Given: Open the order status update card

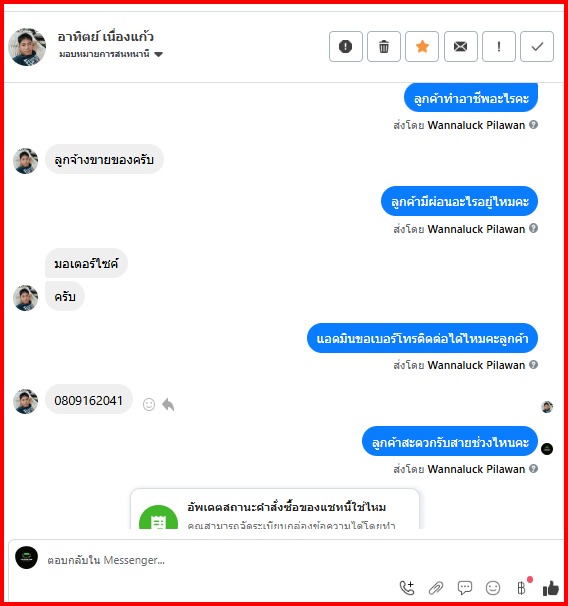Looking at the screenshot, I should pos(275,509).
